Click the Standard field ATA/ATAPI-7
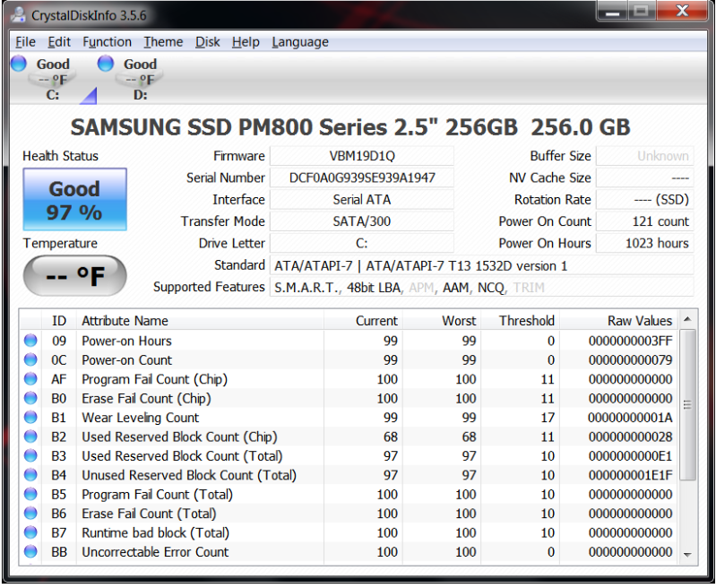The image size is (716, 588). tap(482, 265)
